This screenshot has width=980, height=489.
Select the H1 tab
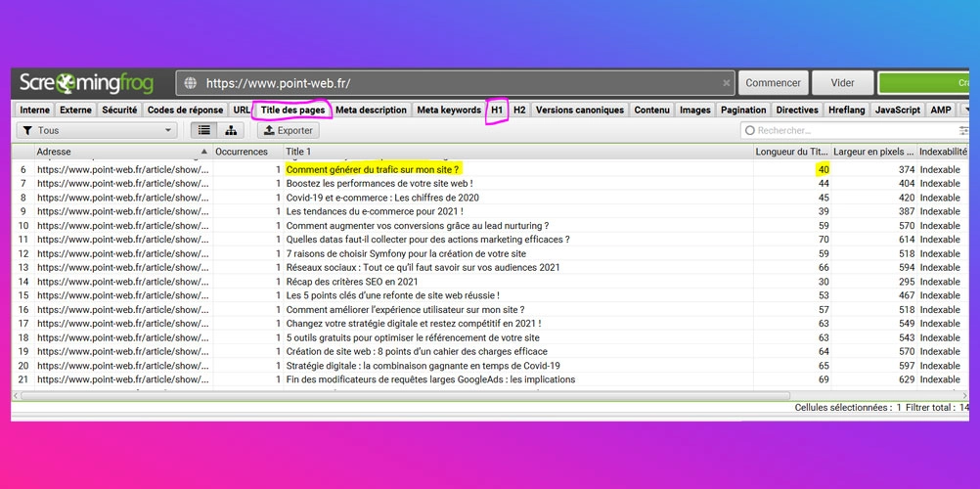click(497, 111)
